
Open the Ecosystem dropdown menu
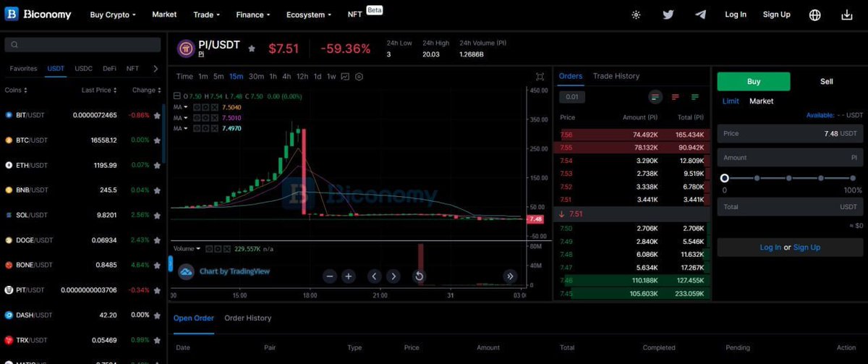(309, 14)
